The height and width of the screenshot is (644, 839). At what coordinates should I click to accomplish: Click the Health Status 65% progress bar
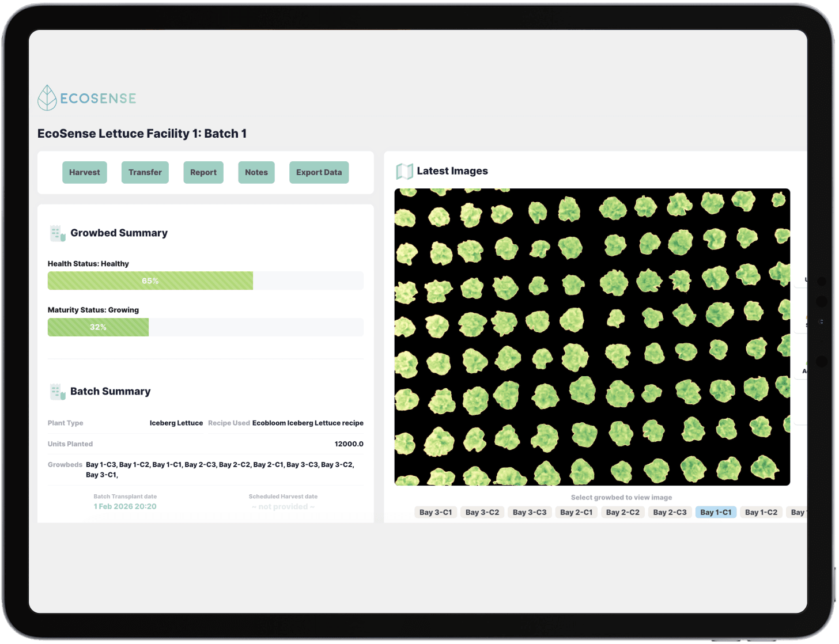[206, 281]
